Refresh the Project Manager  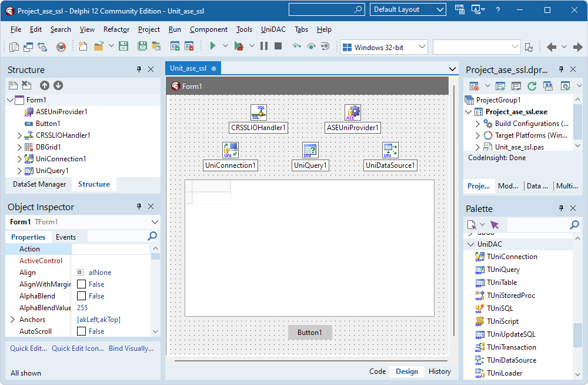tap(531, 85)
